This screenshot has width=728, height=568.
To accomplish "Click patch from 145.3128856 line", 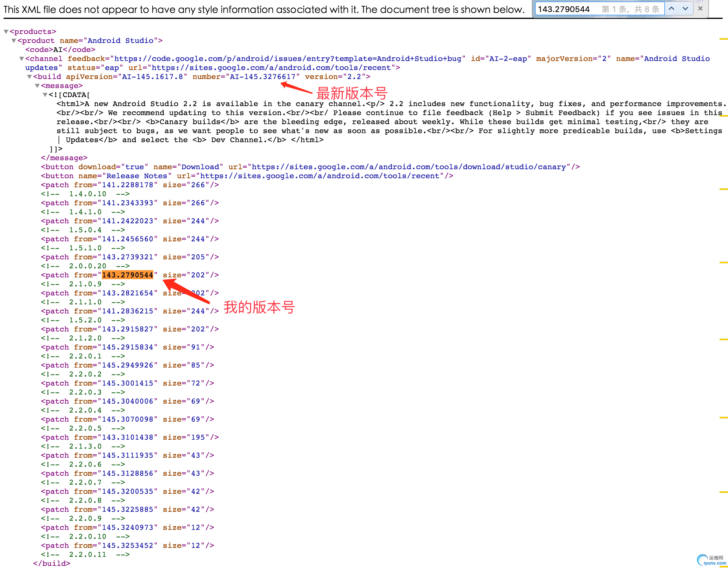I will pyautogui.click(x=127, y=473).
